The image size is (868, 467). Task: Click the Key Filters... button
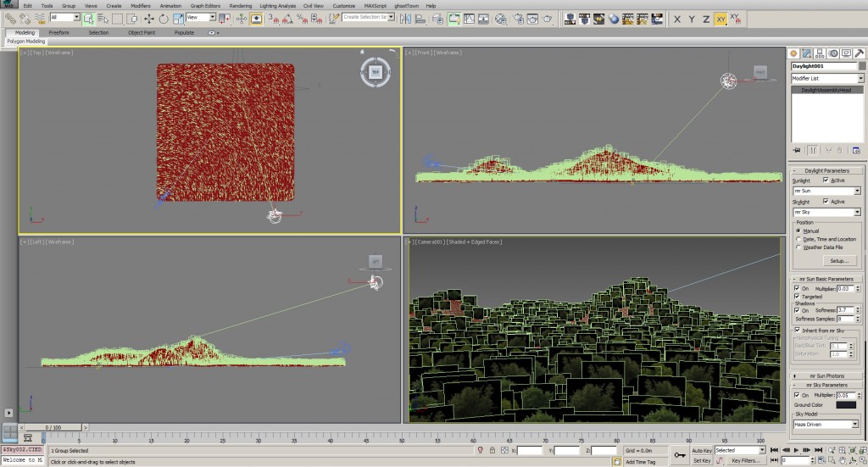coord(746,460)
